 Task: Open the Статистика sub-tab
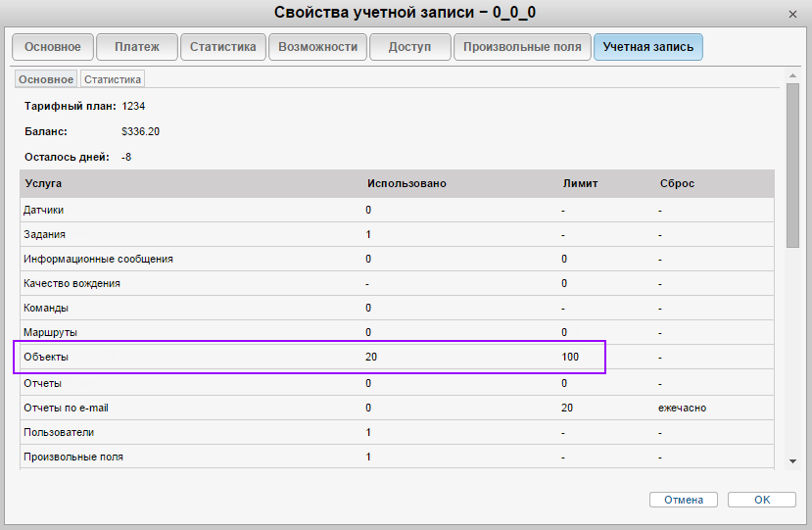tap(113, 79)
